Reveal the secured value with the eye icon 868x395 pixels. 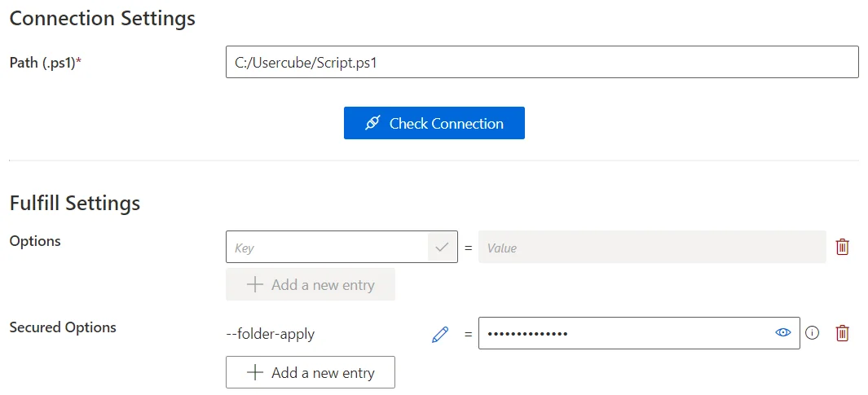(782, 332)
